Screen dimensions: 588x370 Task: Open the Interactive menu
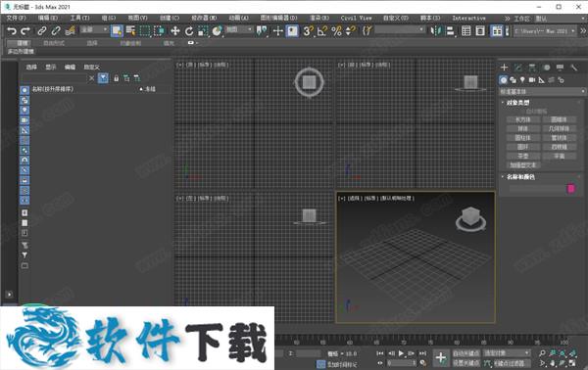click(468, 18)
